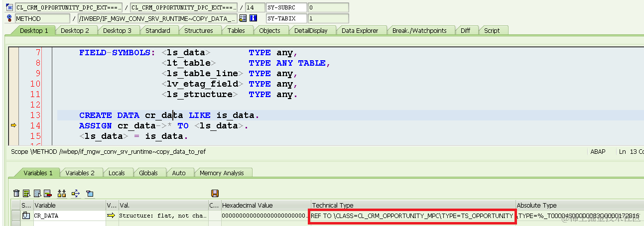Click line 10 <lv_etag_field> declaration
The width and height of the screenshot is (644, 226).
point(229,84)
